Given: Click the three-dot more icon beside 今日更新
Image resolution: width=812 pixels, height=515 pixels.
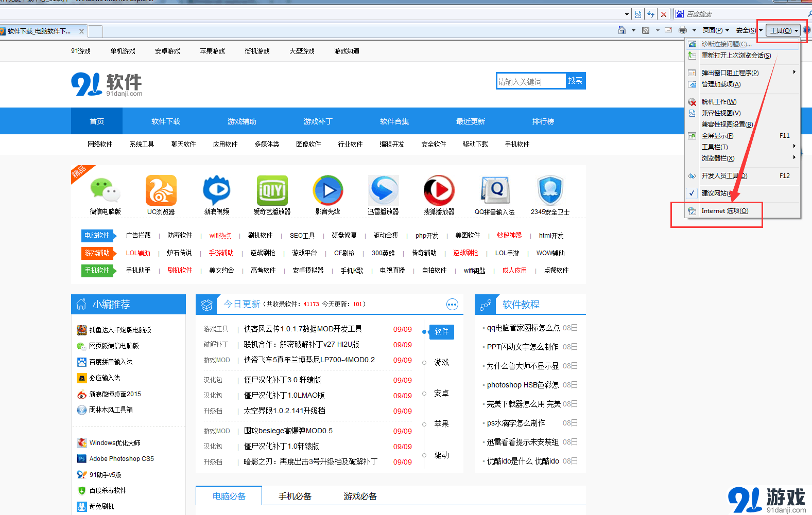Looking at the screenshot, I should pyautogui.click(x=452, y=305).
